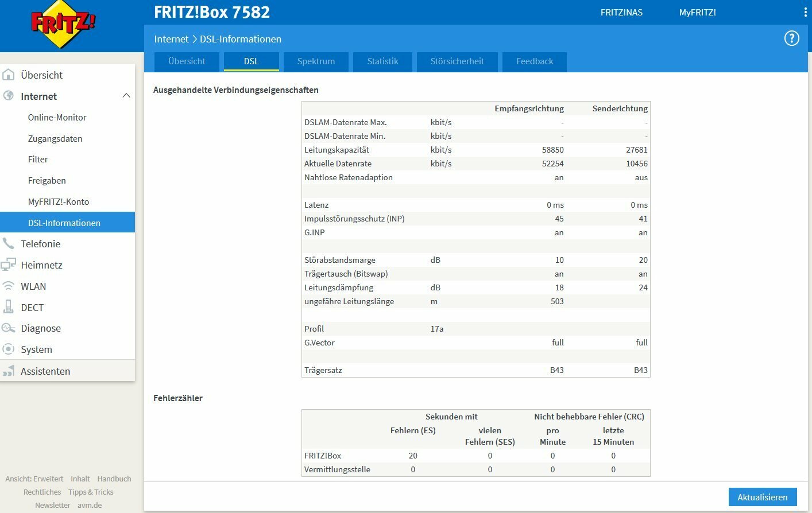Click the FRITZ!Box ES count 20

[413, 456]
